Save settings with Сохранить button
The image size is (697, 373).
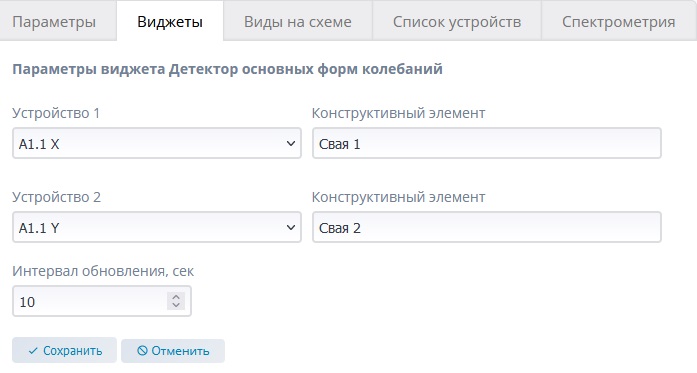64,350
